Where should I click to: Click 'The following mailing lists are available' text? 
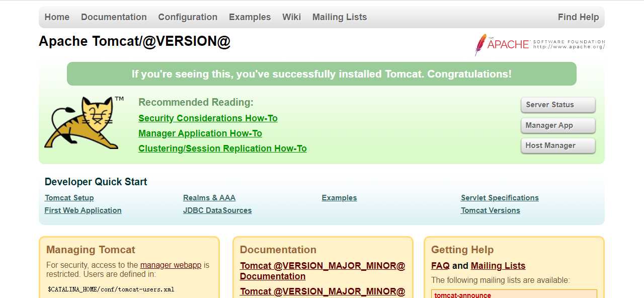point(501,280)
